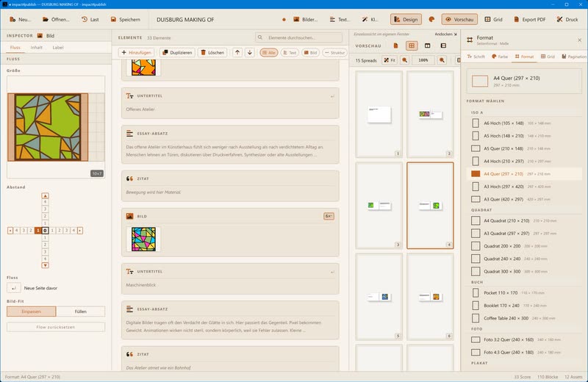
Task: Choose Foto 3:2 Quer format
Action: (524, 339)
